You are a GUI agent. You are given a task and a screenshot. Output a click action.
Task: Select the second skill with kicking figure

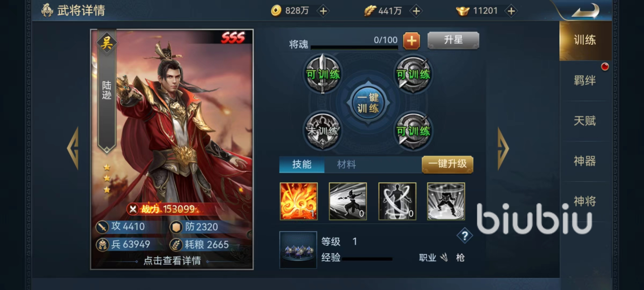tap(348, 201)
